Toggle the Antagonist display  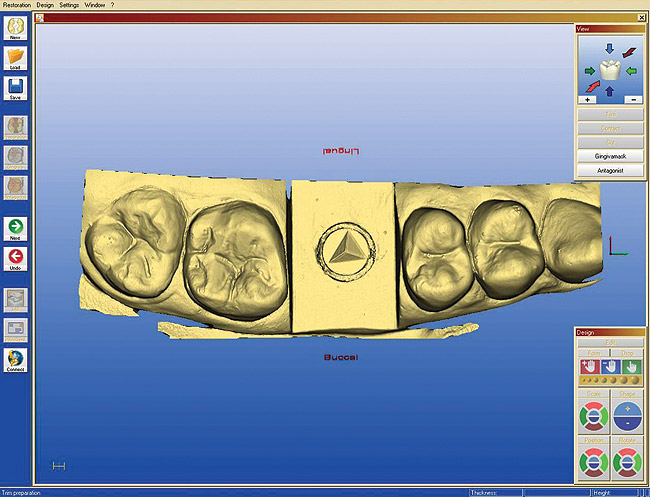(x=609, y=171)
